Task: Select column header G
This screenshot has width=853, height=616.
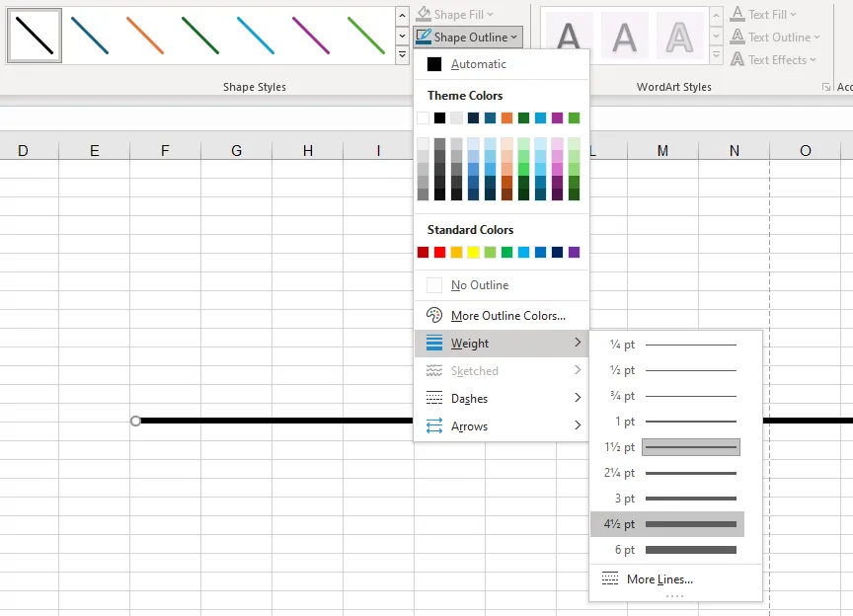Action: 236,151
